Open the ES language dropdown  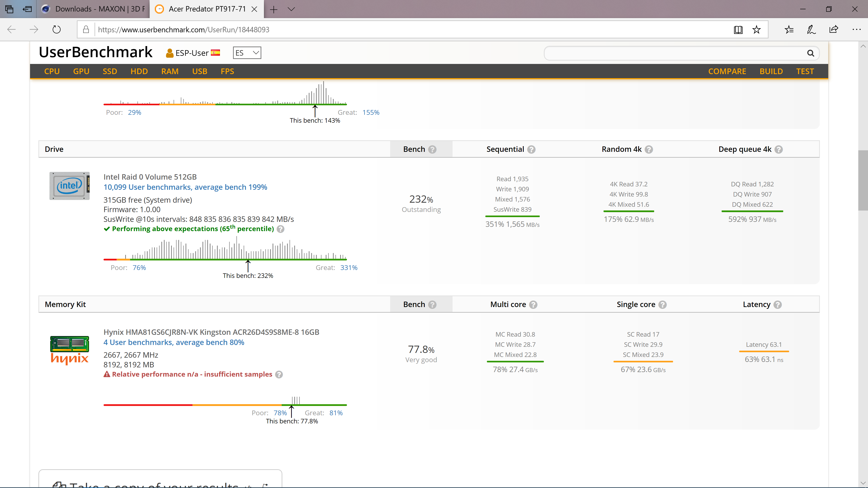click(x=247, y=53)
